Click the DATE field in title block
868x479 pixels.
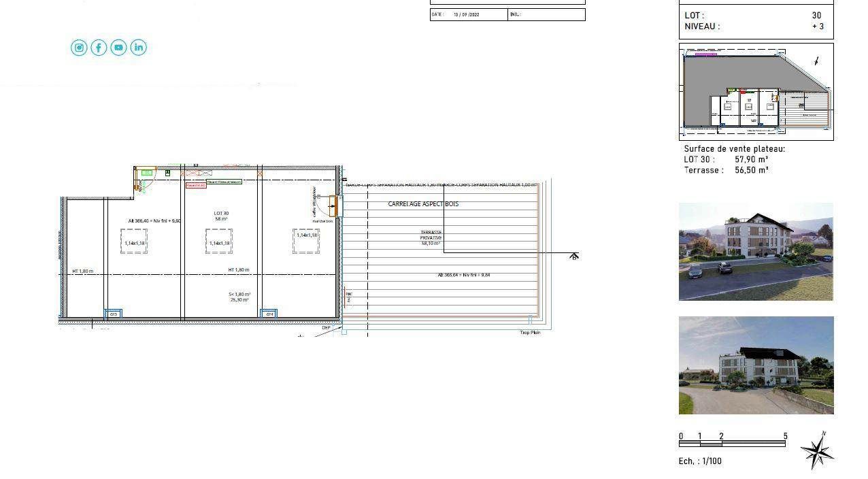coord(469,14)
